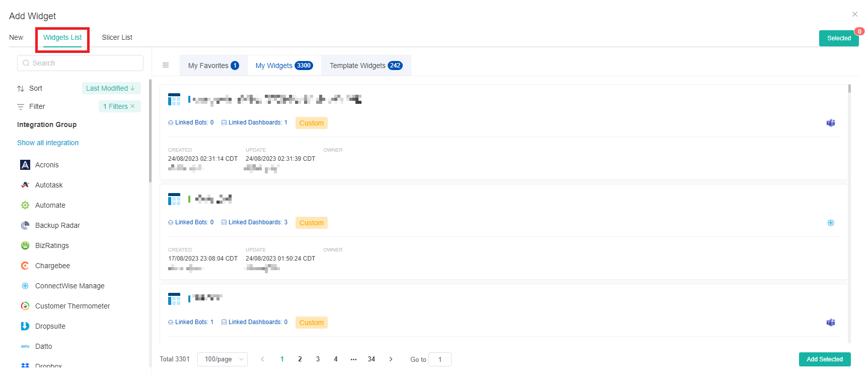Expand the pagination ellipsis for more pages

(353, 359)
